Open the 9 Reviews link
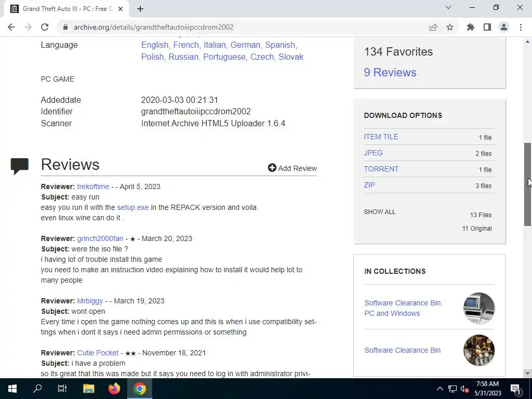Image resolution: width=532 pixels, height=399 pixels. [x=390, y=72]
